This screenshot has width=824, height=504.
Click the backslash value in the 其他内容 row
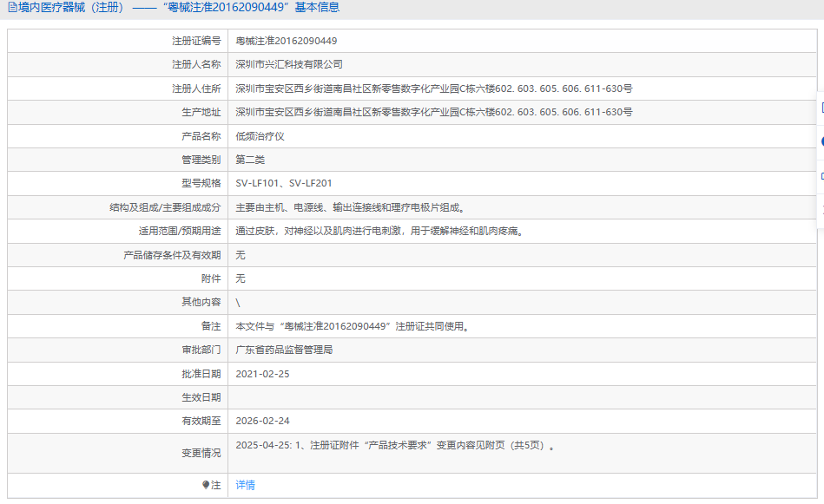[x=238, y=303]
